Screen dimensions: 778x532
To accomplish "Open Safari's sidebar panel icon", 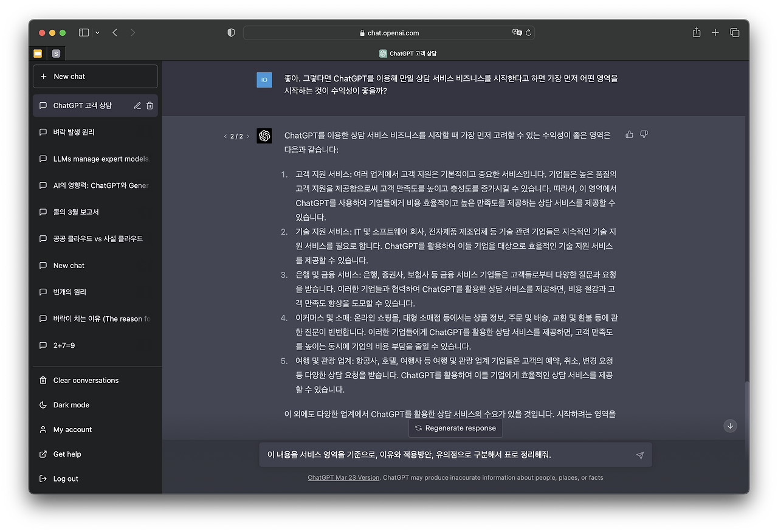I will pos(83,32).
